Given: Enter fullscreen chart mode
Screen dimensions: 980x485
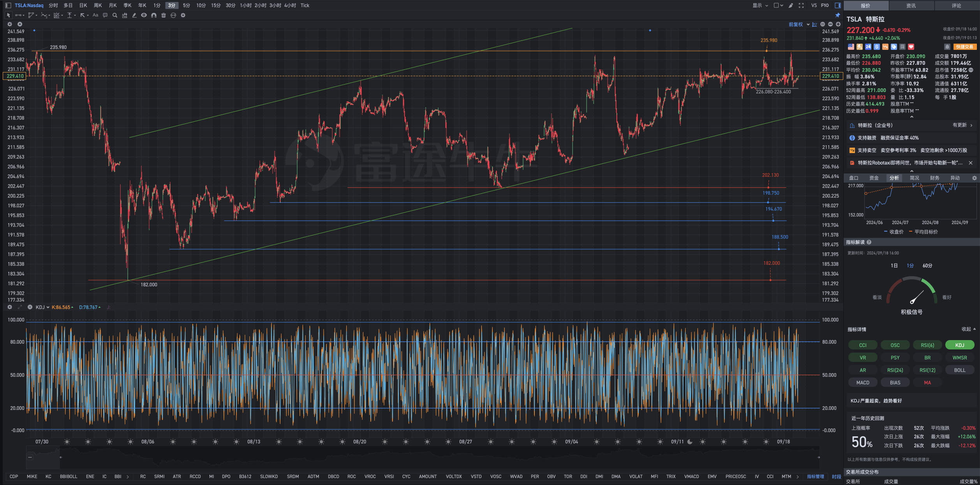Looking at the screenshot, I should (801, 5).
